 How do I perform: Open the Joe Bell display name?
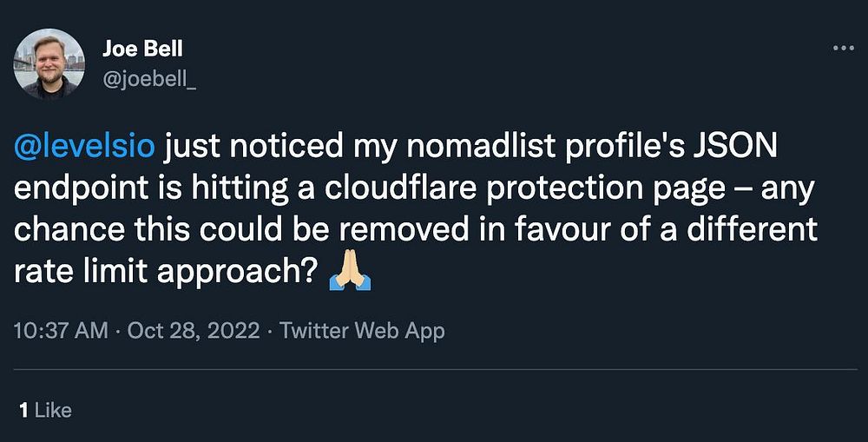(x=143, y=49)
